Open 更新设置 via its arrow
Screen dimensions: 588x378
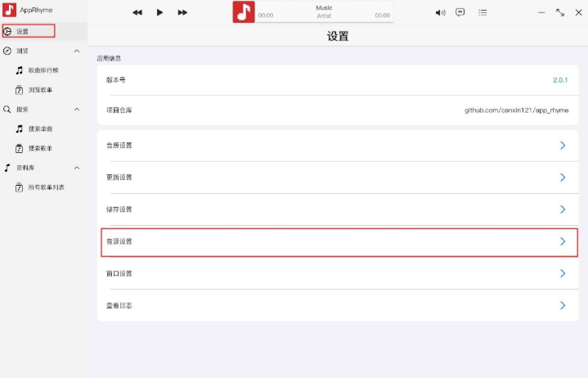(563, 178)
